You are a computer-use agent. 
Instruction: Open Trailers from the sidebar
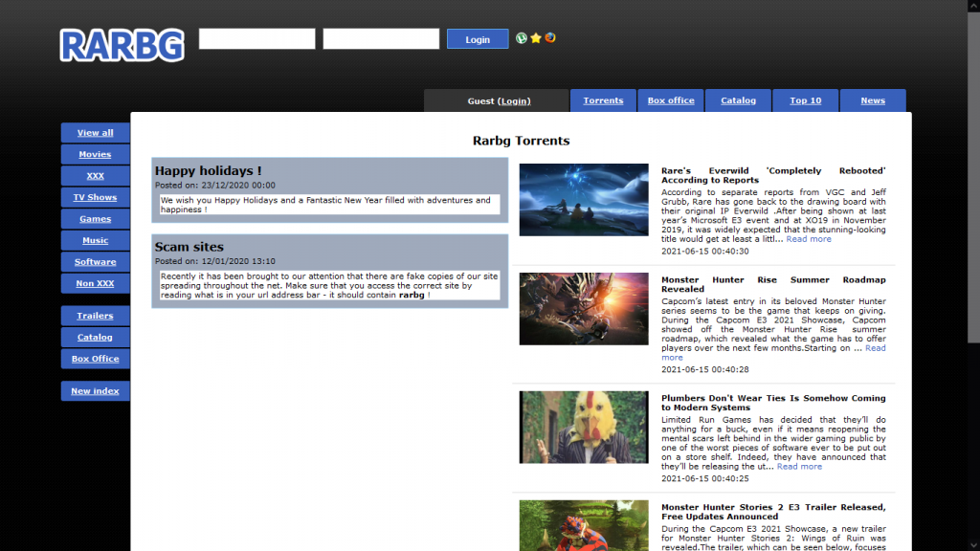click(x=96, y=316)
